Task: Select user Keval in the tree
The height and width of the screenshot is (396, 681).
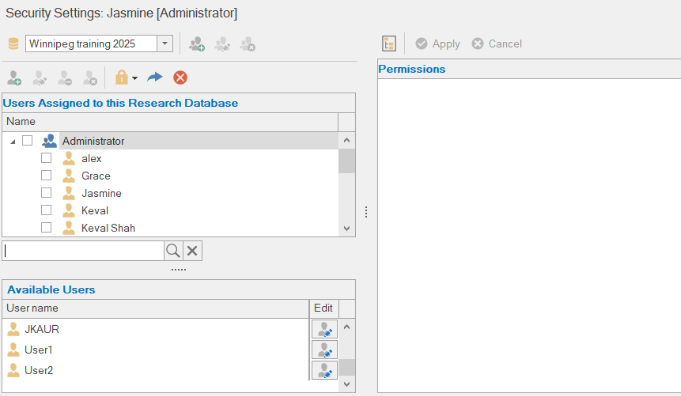Action: pyautogui.click(x=95, y=211)
